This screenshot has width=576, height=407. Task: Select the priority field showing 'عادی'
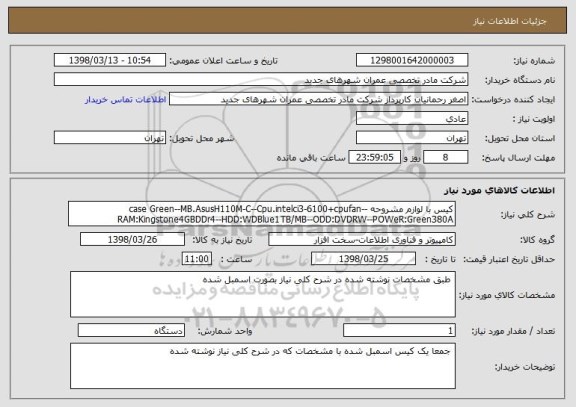412,118
